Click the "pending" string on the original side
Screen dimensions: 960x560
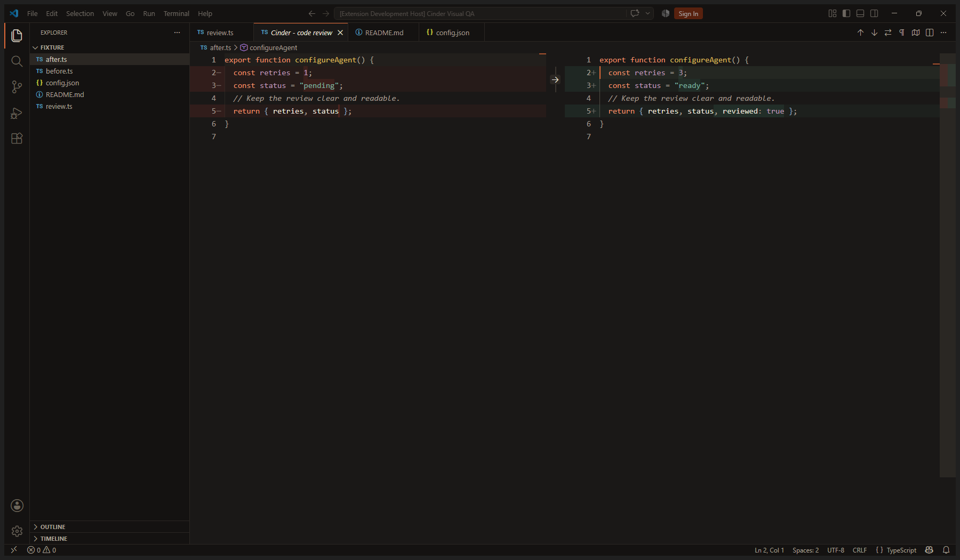click(319, 85)
